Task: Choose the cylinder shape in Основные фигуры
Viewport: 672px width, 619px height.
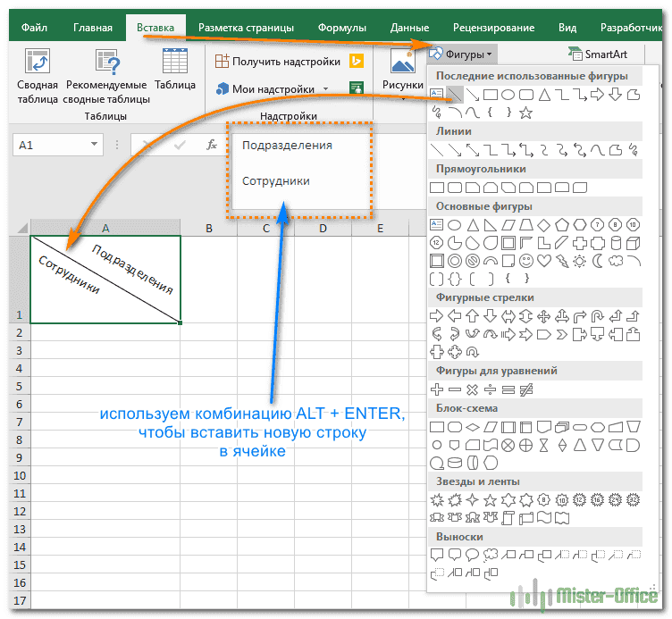Action: [616, 243]
